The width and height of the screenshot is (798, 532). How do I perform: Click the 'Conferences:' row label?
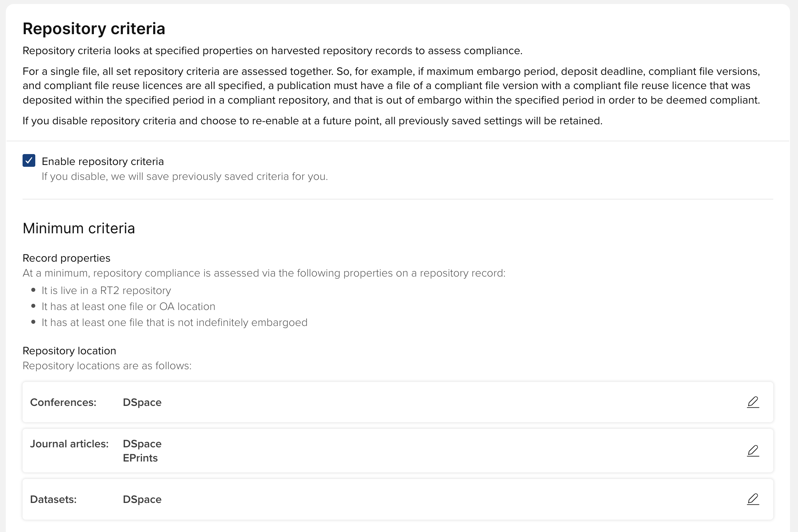click(x=63, y=402)
